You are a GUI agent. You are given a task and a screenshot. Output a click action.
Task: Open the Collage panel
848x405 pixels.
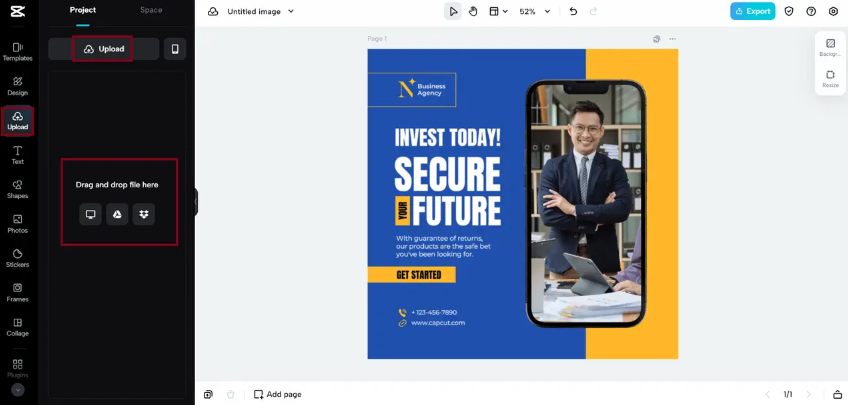17,327
